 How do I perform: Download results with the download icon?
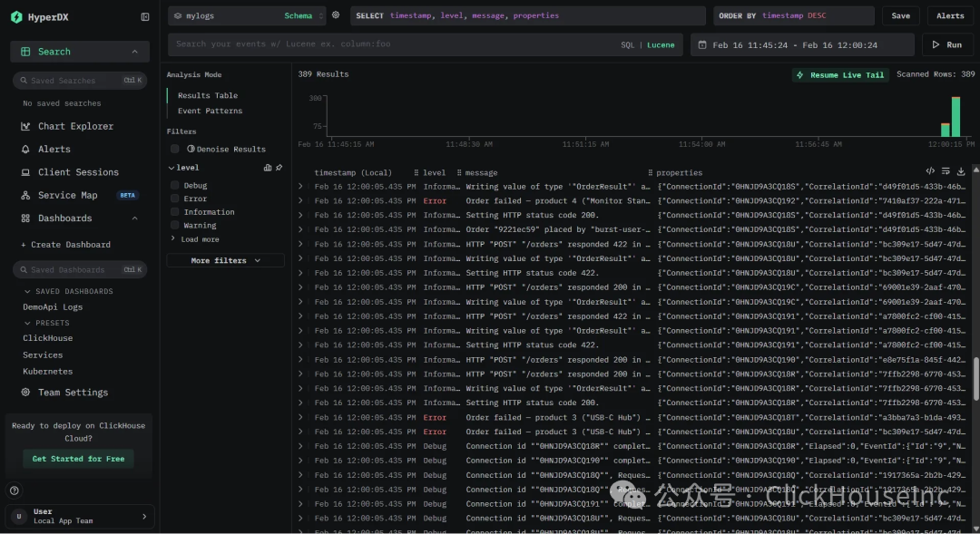pyautogui.click(x=961, y=171)
